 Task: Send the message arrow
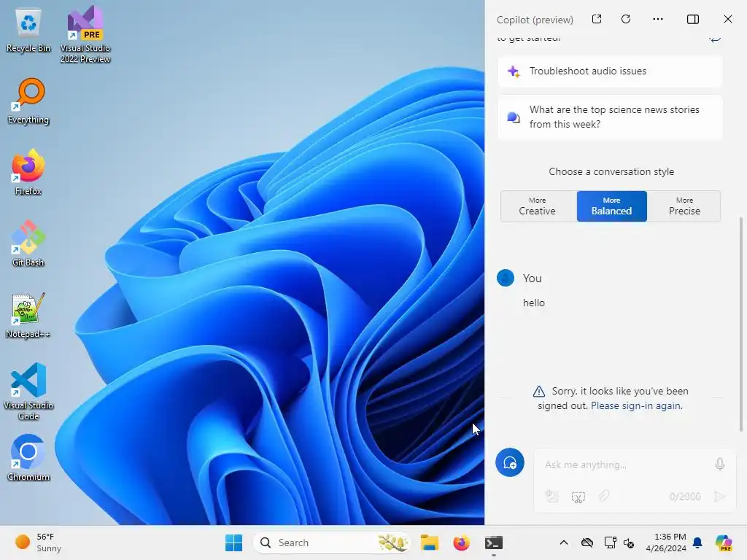click(x=719, y=497)
